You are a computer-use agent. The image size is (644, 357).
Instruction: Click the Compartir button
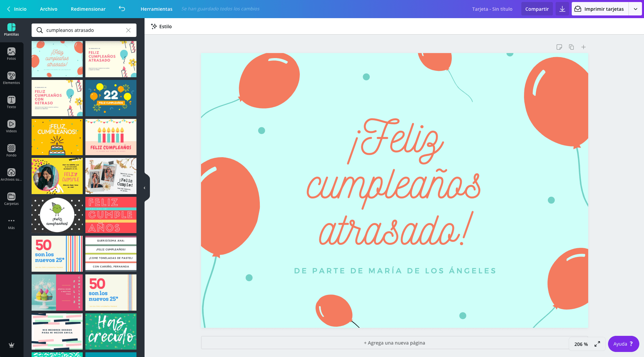point(537,9)
